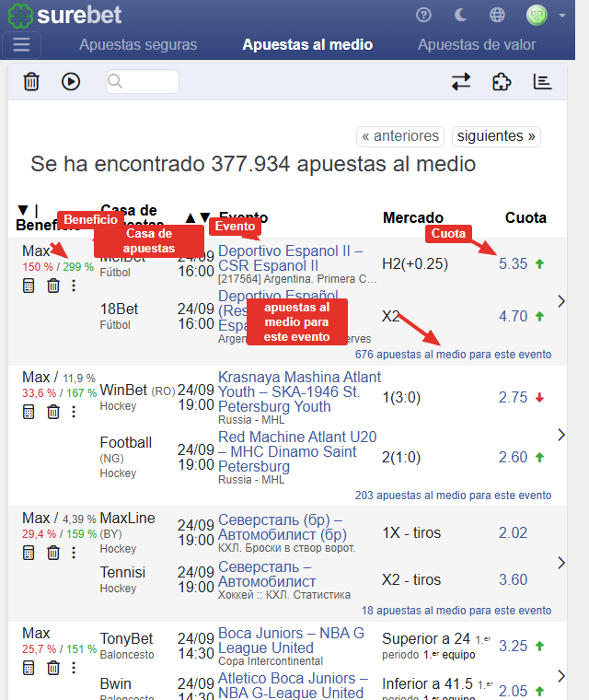Screen dimensions: 589x700
Task: Select the Apuestas al medio tab
Action: (307, 44)
